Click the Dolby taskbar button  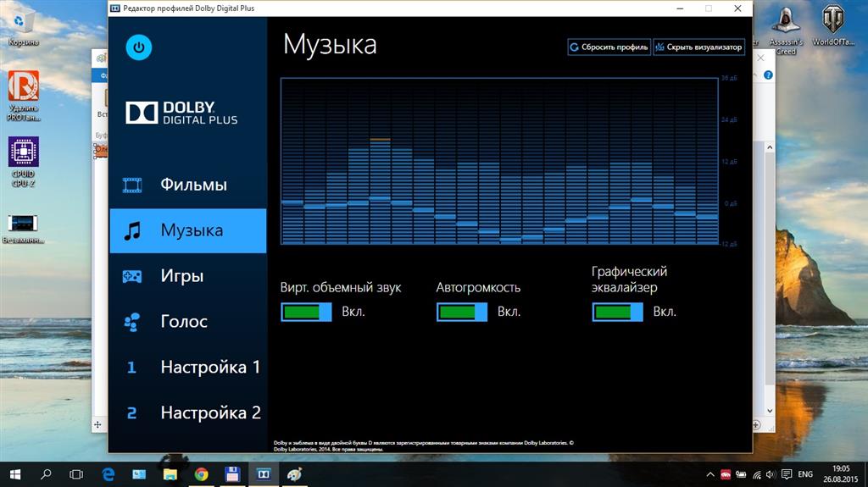(x=264, y=474)
